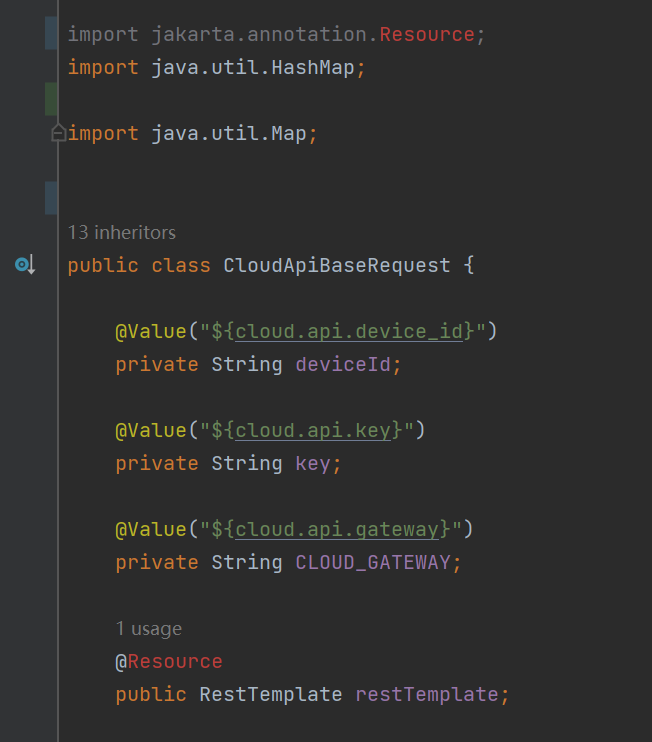
Task: Click the green change marker in the gutter
Action: coord(51,99)
